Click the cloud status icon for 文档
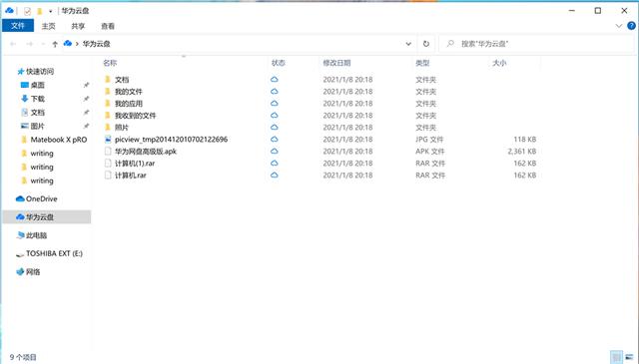This screenshot has width=639, height=364. (275, 80)
